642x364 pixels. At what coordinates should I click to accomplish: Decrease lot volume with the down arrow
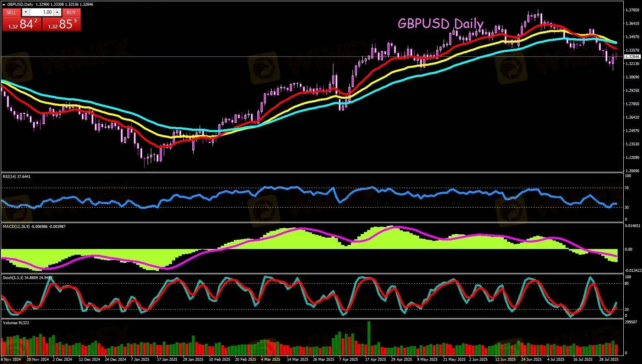pos(25,12)
